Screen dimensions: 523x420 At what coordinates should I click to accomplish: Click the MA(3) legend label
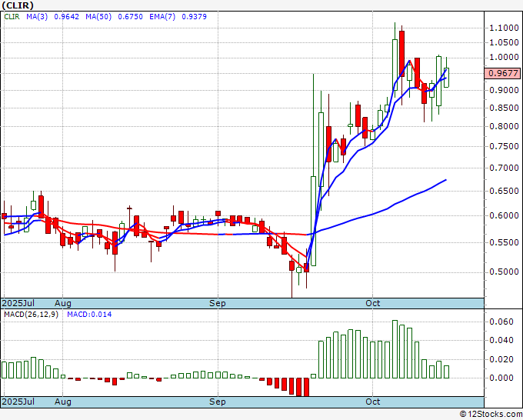pos(37,17)
